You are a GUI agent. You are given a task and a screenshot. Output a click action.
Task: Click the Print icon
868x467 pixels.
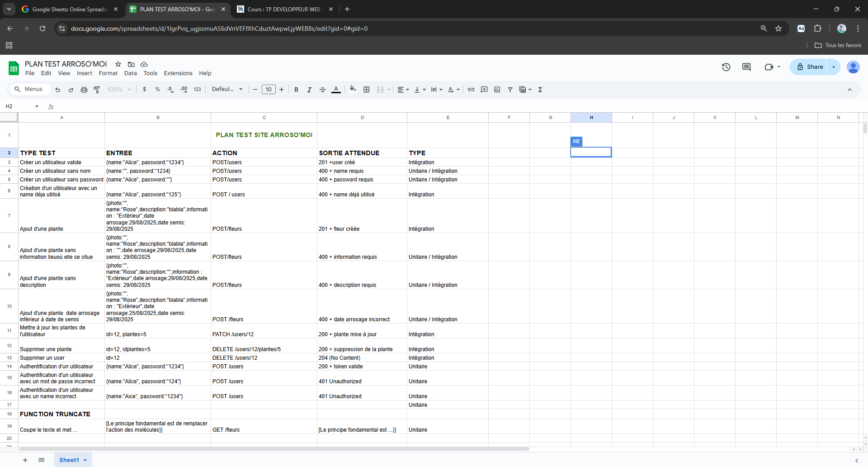84,90
